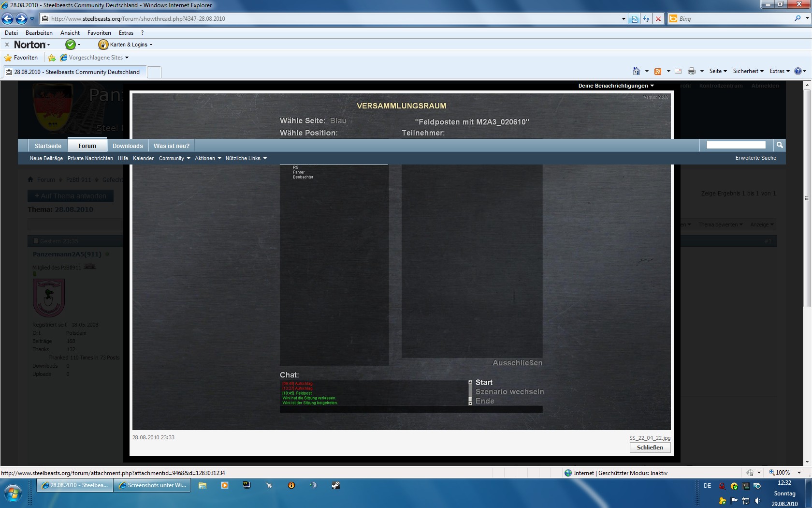Click the Norton green checkmark icon

(x=71, y=45)
